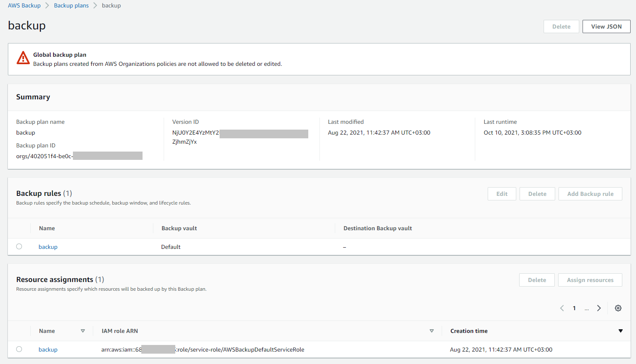Navigate to AWS Backup breadcrumb
This screenshot has width=636, height=364.
click(x=24, y=5)
